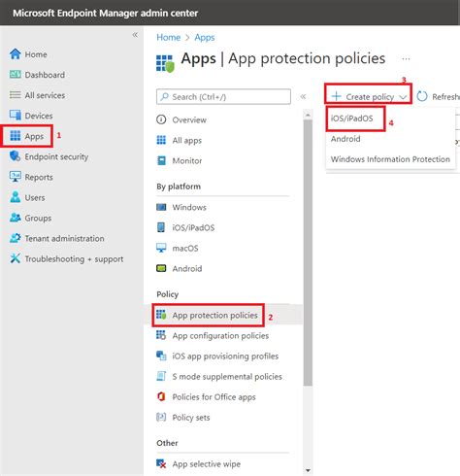Click the Users person icon
460x476 pixels.
point(16,197)
